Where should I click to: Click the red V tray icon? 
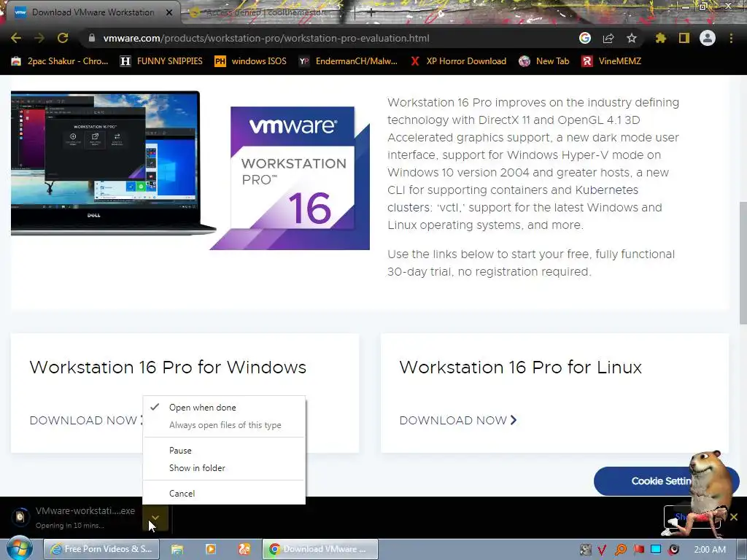[x=602, y=550]
